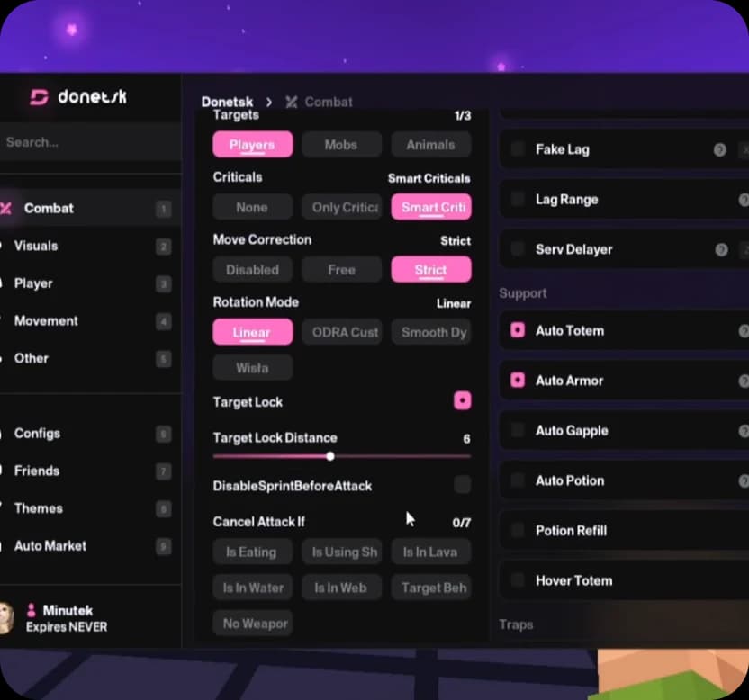Click the crossed swords Combat breadcrumb icon
Image resolution: width=749 pixels, height=700 pixels.
[292, 102]
